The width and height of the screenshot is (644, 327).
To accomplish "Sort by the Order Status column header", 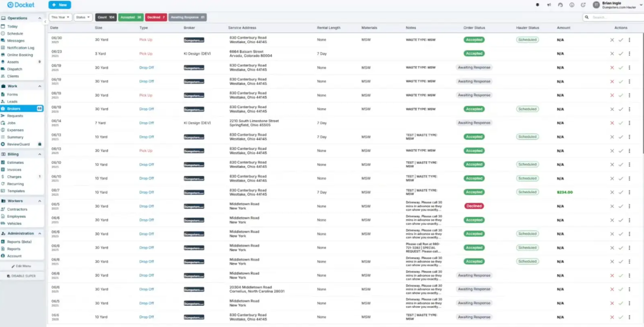I will click(474, 28).
